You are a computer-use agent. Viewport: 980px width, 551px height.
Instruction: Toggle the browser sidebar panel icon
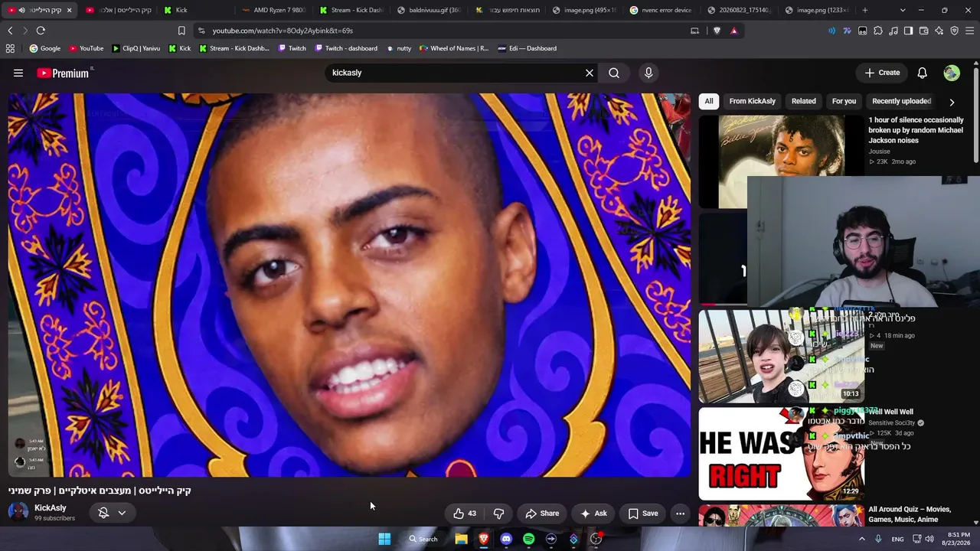pyautogui.click(x=908, y=31)
